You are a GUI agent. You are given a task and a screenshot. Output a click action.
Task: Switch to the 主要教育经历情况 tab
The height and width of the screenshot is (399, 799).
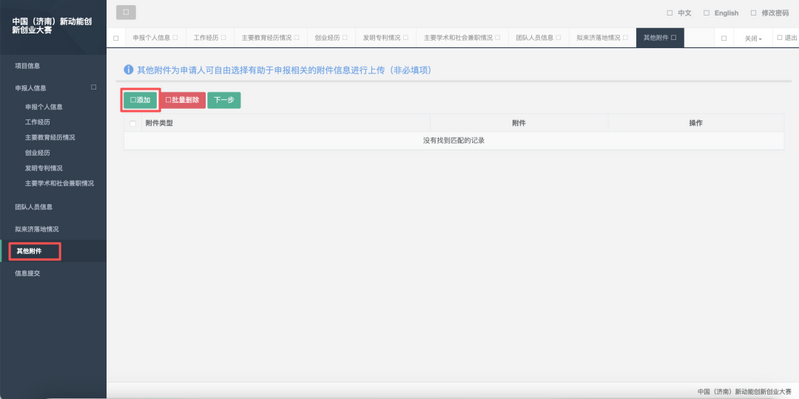(267, 38)
